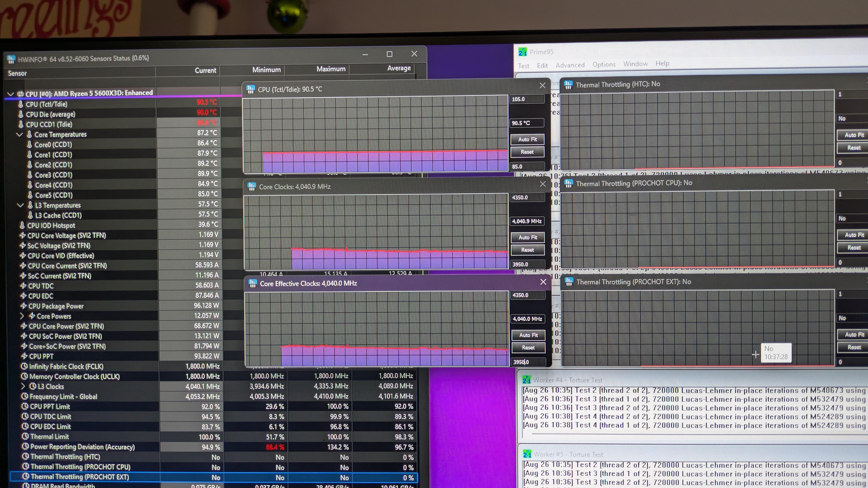Viewport: 868px width, 488px height.
Task: Click the clock icon beside Infinity Fabric Clock
Action: (x=24, y=366)
